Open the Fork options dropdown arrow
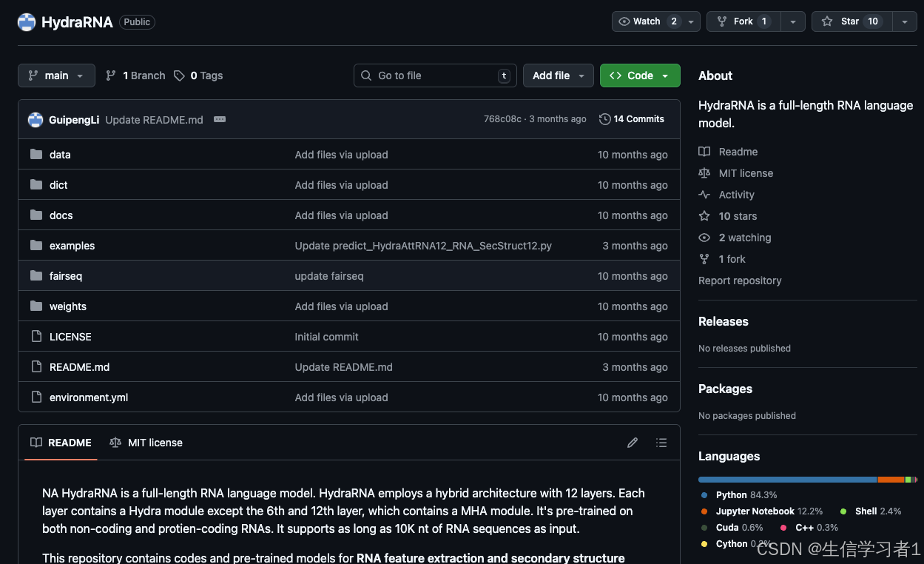The image size is (924, 564). pyautogui.click(x=792, y=21)
